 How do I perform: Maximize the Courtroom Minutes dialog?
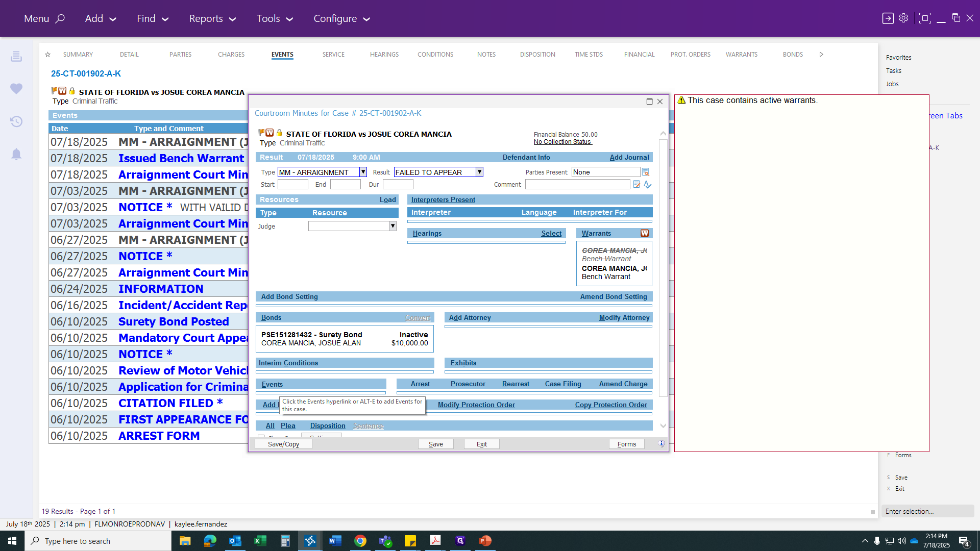649,102
